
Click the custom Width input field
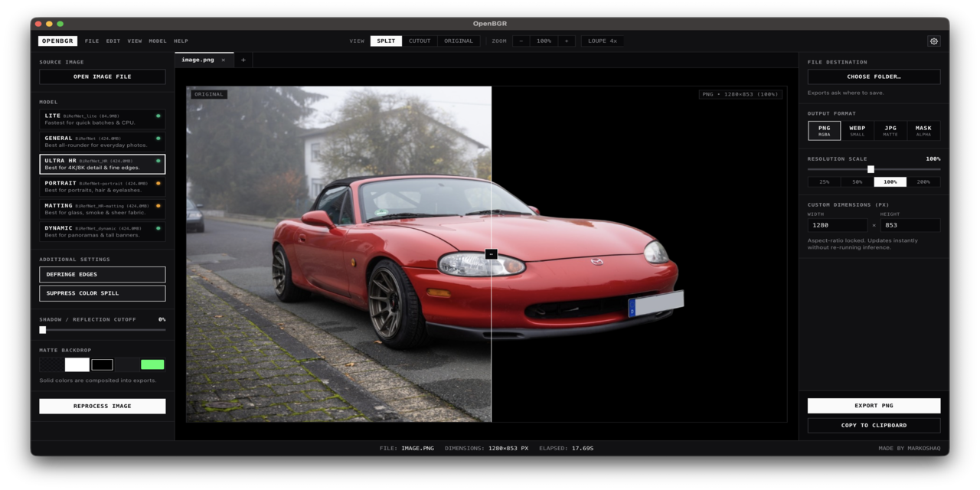(838, 225)
